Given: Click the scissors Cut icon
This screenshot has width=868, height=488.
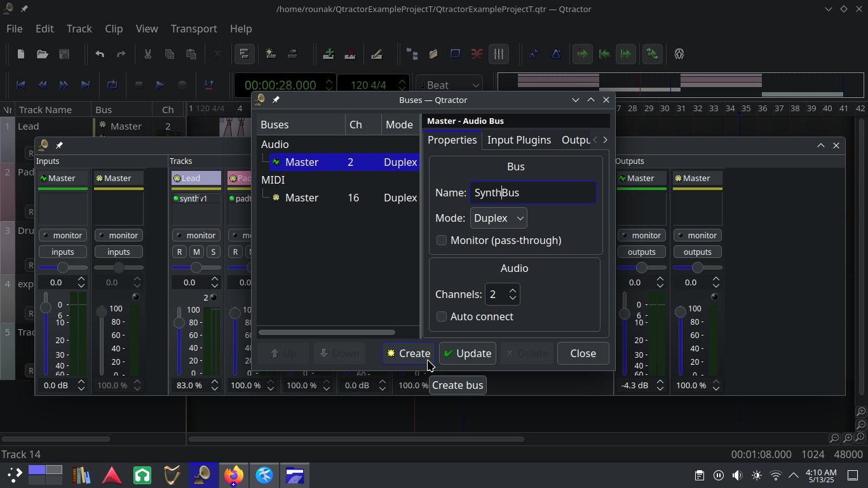Looking at the screenshot, I should 147,54.
